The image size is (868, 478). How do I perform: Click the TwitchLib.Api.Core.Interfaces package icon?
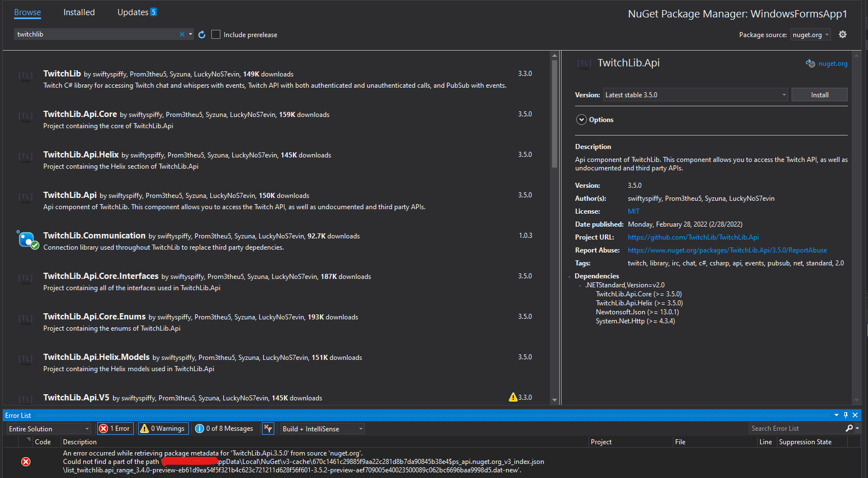(x=25, y=279)
